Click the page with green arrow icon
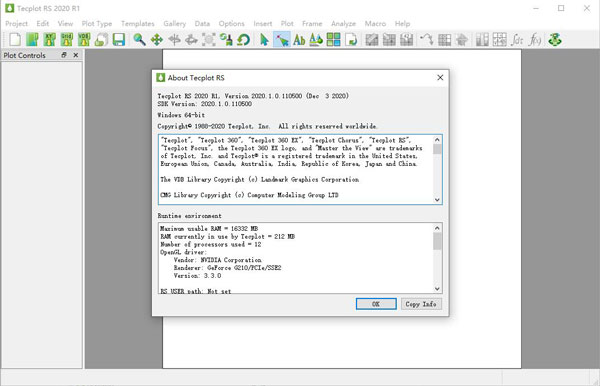 351,39
